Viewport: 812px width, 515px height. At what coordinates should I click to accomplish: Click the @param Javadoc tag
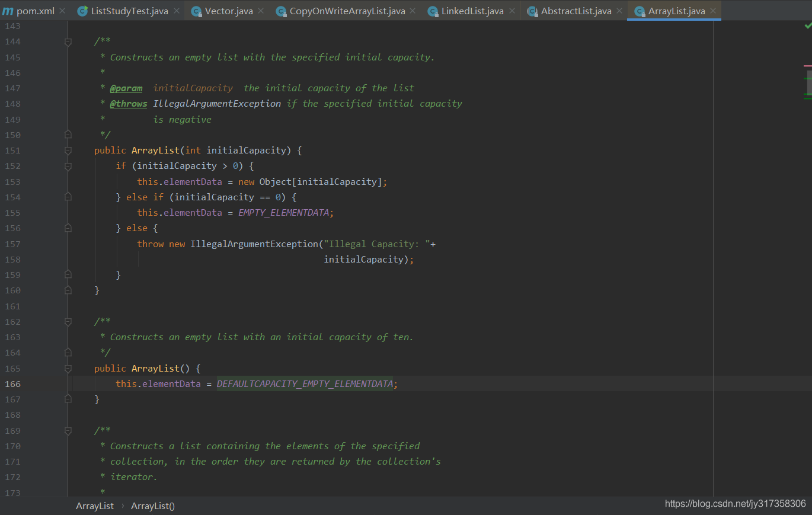[126, 88]
